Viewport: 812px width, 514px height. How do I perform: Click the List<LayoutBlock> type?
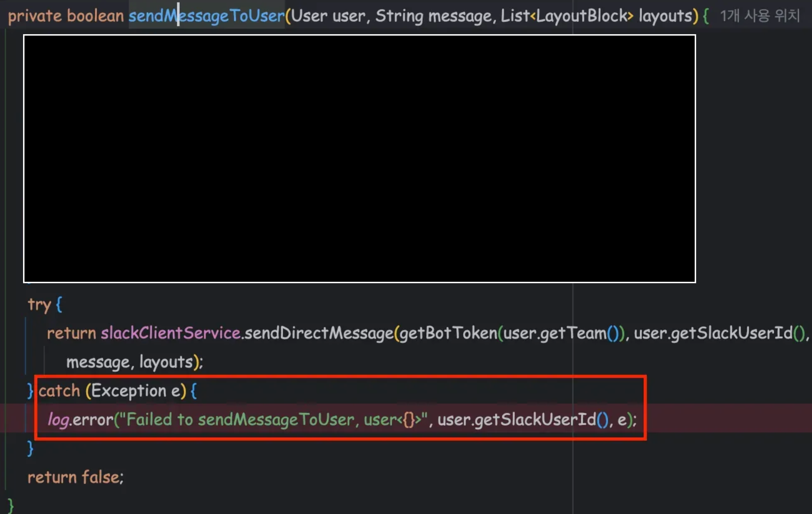(567, 16)
